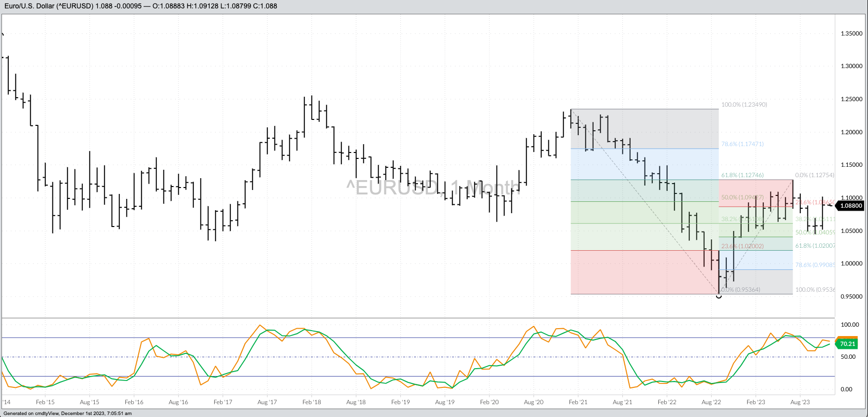Screen dimensions: 868x417
Task: Click the Generated on cmdtyView footer text
Action: pos(68,414)
